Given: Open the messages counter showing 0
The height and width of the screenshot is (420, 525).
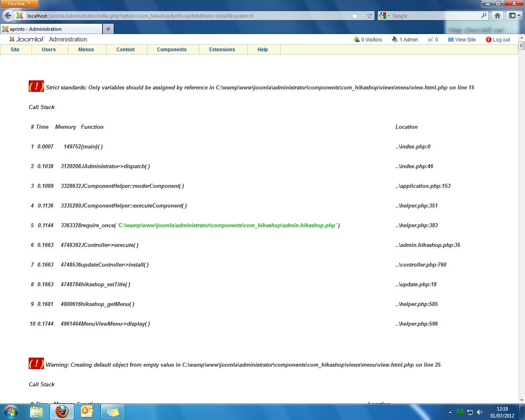Looking at the screenshot, I should click(433, 40).
